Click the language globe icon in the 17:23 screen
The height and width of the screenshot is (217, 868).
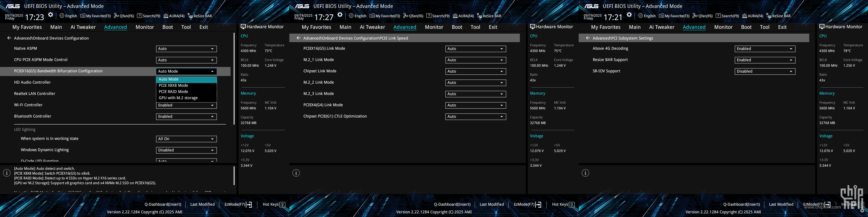(62, 16)
